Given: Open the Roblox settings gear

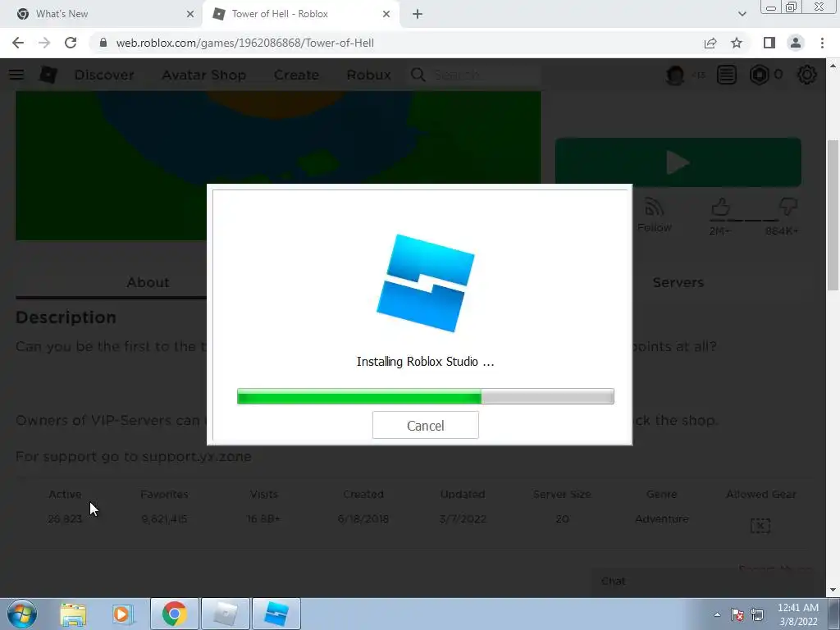Looking at the screenshot, I should click(x=807, y=75).
